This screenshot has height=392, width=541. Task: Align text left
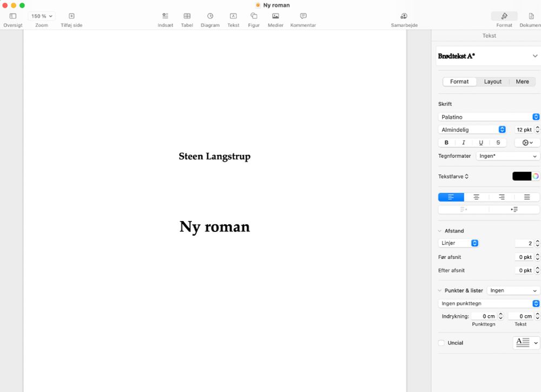click(451, 197)
